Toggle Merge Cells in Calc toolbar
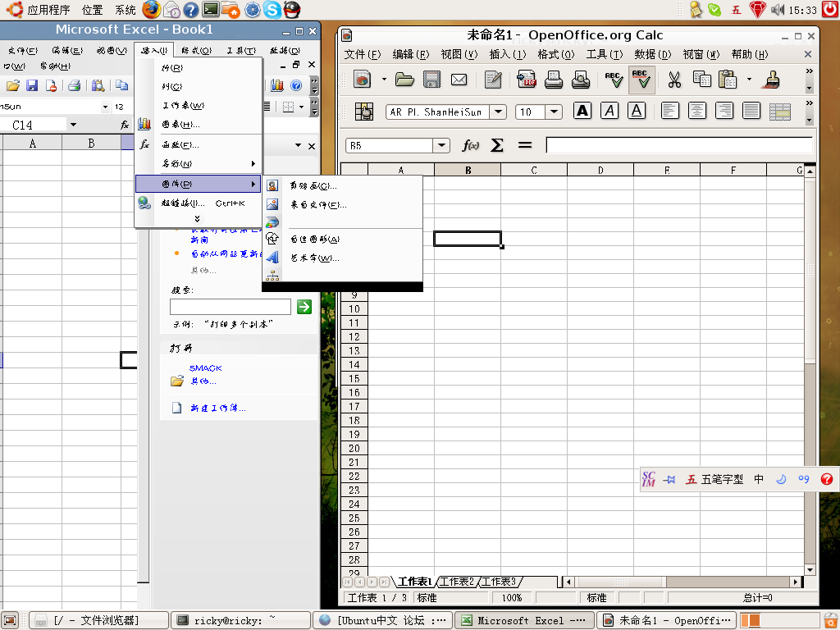 pos(780,111)
